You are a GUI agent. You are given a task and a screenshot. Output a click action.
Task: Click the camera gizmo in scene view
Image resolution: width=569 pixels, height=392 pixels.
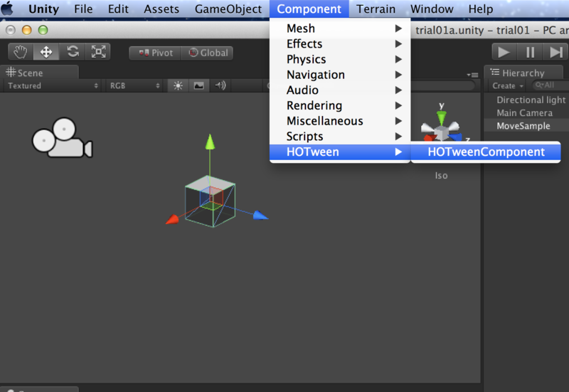coord(62,138)
